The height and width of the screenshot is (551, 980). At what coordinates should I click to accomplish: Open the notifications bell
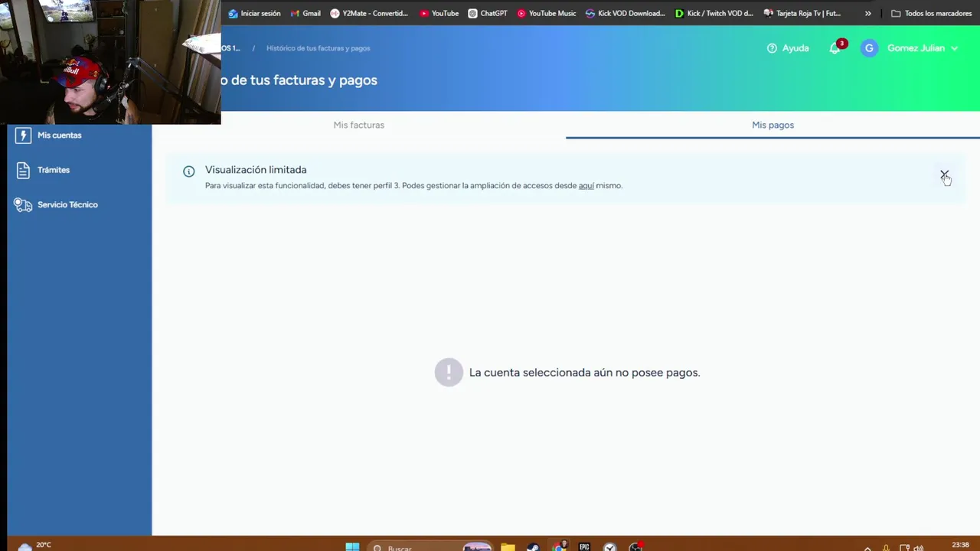[835, 48]
